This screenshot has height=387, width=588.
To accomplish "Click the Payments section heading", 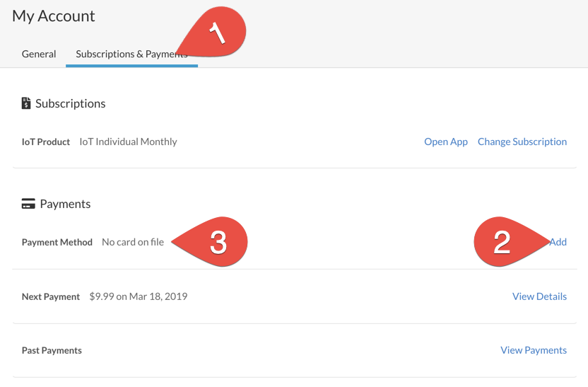I will point(65,204).
